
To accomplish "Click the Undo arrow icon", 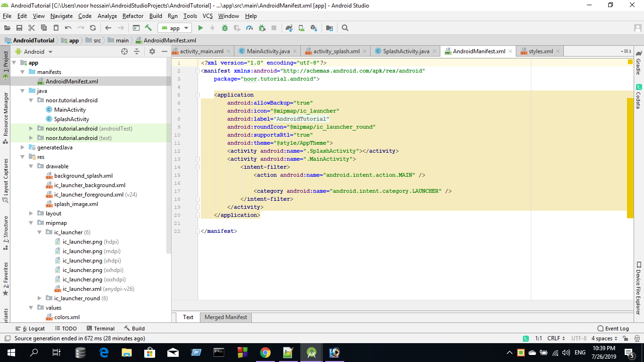I will tap(68, 28).
